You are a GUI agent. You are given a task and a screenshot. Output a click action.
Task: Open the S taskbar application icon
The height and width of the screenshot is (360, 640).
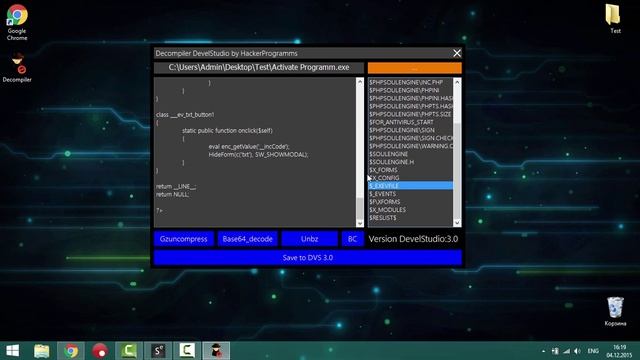point(158,351)
